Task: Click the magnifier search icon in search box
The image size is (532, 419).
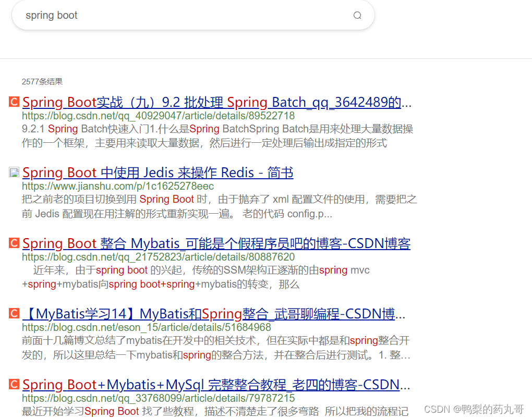Action: (x=357, y=15)
